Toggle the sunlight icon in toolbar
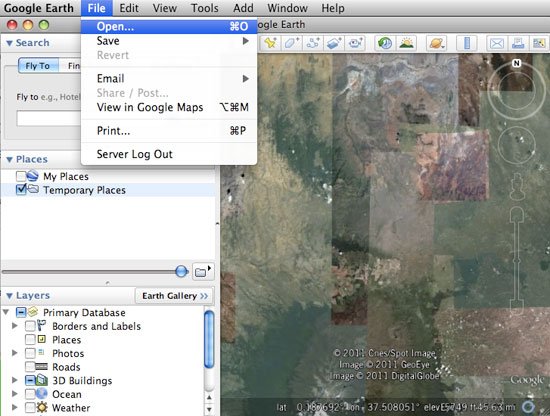This screenshot has width=550, height=416. 406,43
